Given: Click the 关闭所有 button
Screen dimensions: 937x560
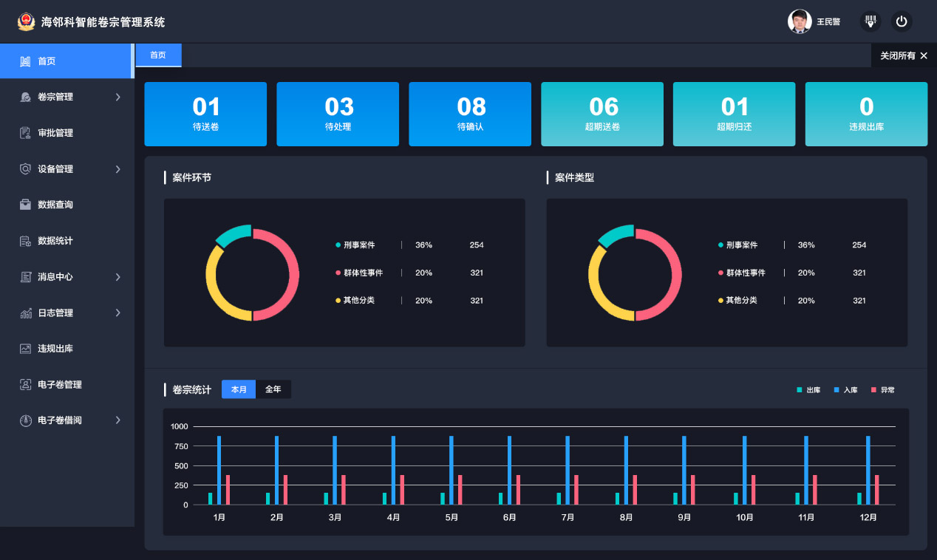Looking at the screenshot, I should pos(904,55).
